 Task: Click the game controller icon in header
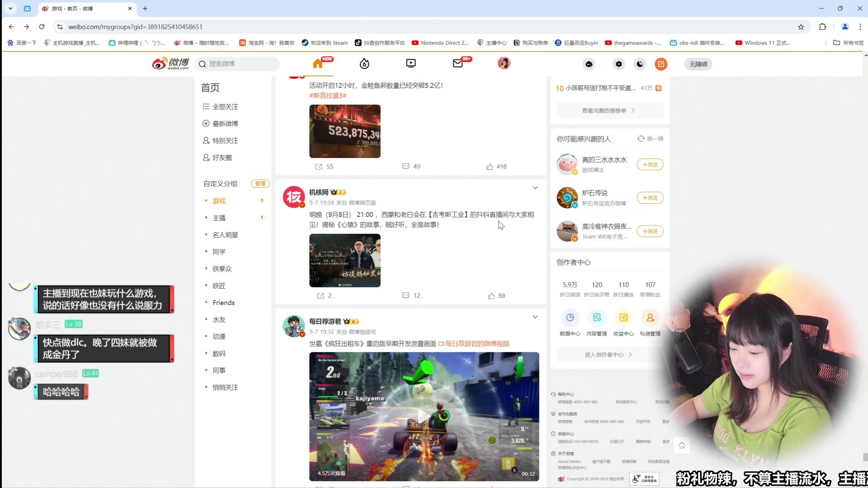(589, 64)
